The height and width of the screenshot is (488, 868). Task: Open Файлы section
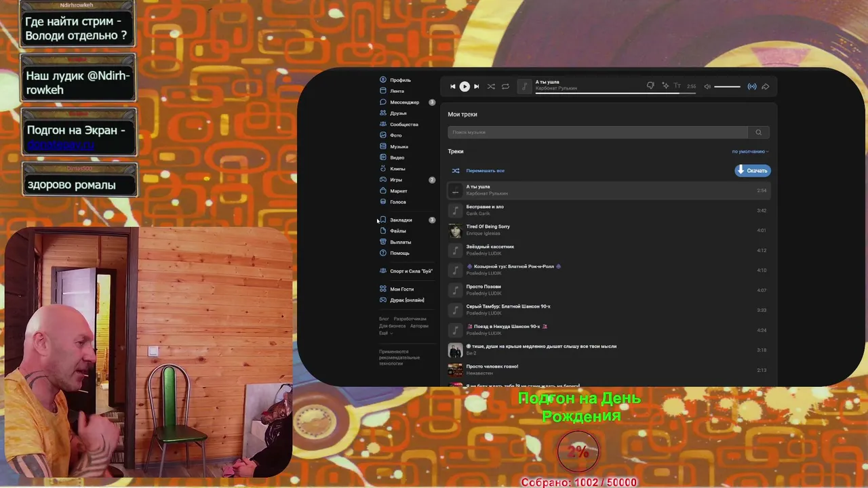[x=398, y=231]
